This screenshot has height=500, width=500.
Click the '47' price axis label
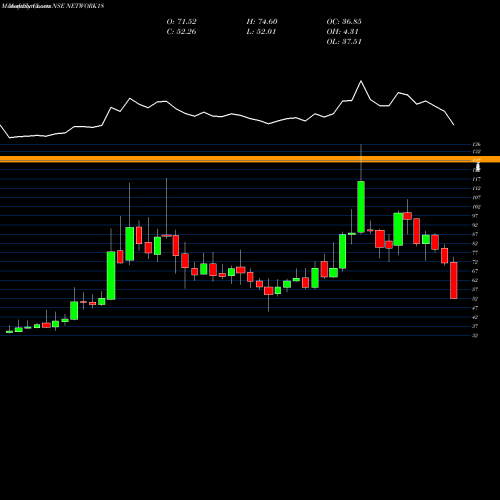(x=475, y=308)
